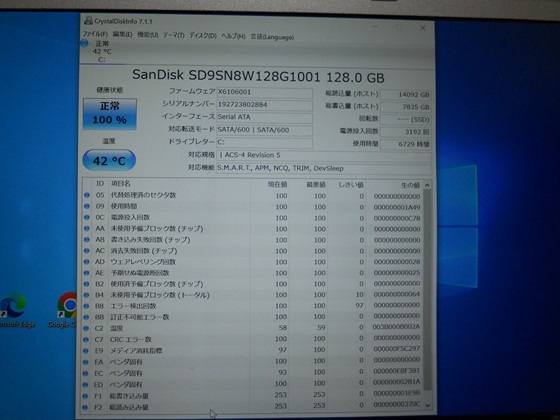Click the status dot for attribute AD

[x=86, y=262]
